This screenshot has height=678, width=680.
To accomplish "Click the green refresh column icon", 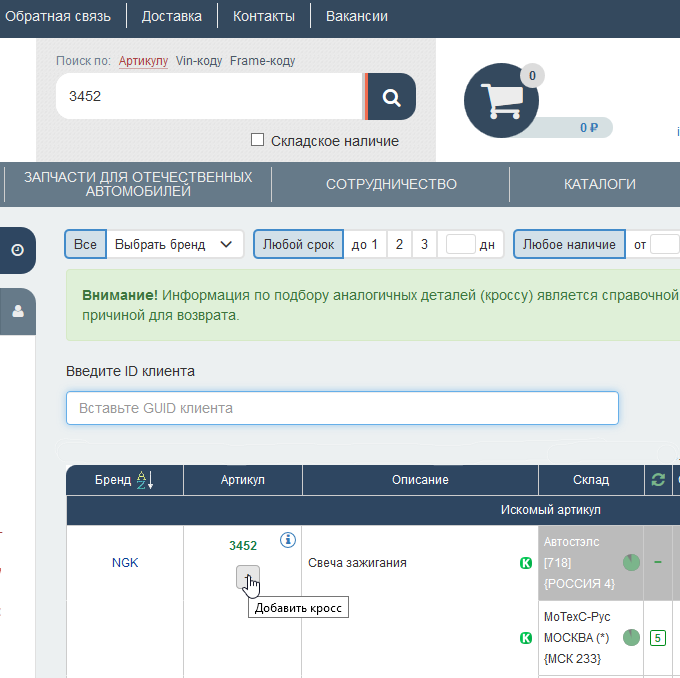I will click(x=657, y=480).
